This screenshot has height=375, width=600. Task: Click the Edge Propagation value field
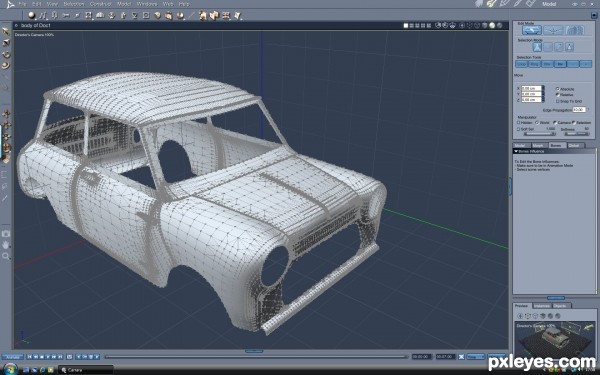click(x=579, y=110)
